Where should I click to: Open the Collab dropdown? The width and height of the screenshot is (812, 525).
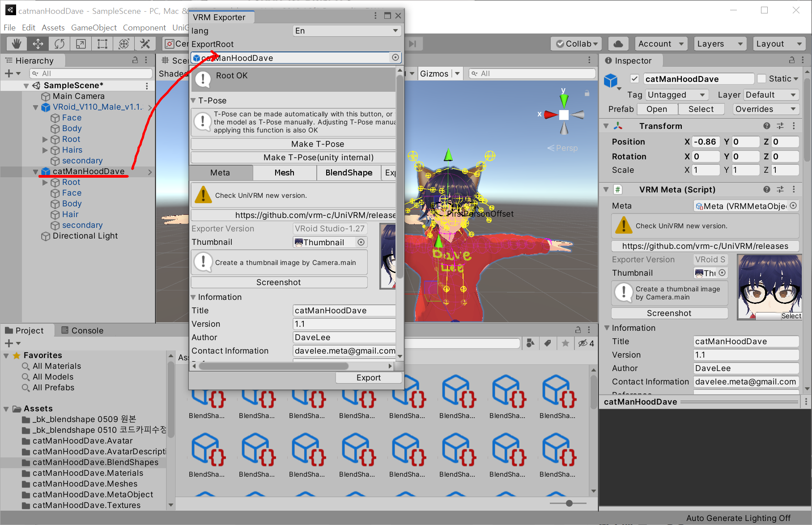tap(577, 43)
